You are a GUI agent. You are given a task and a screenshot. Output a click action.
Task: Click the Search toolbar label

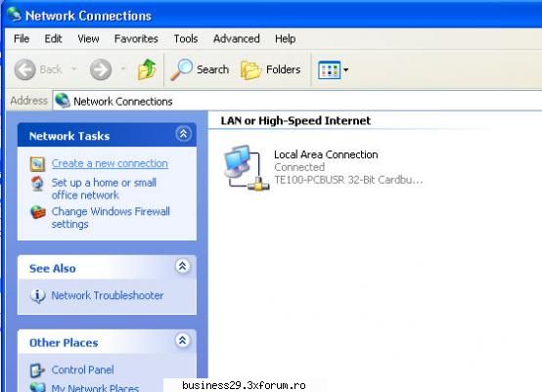click(213, 69)
